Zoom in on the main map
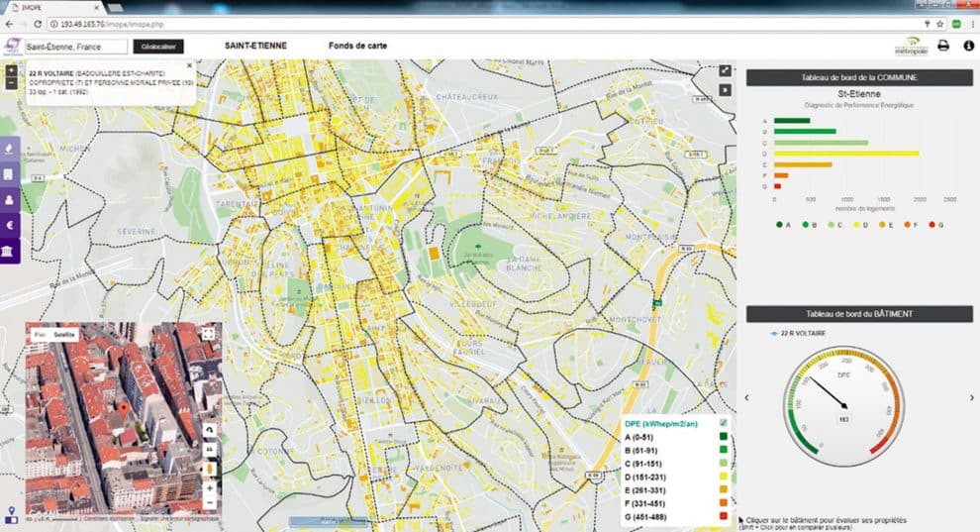The image size is (980, 532). (10, 70)
